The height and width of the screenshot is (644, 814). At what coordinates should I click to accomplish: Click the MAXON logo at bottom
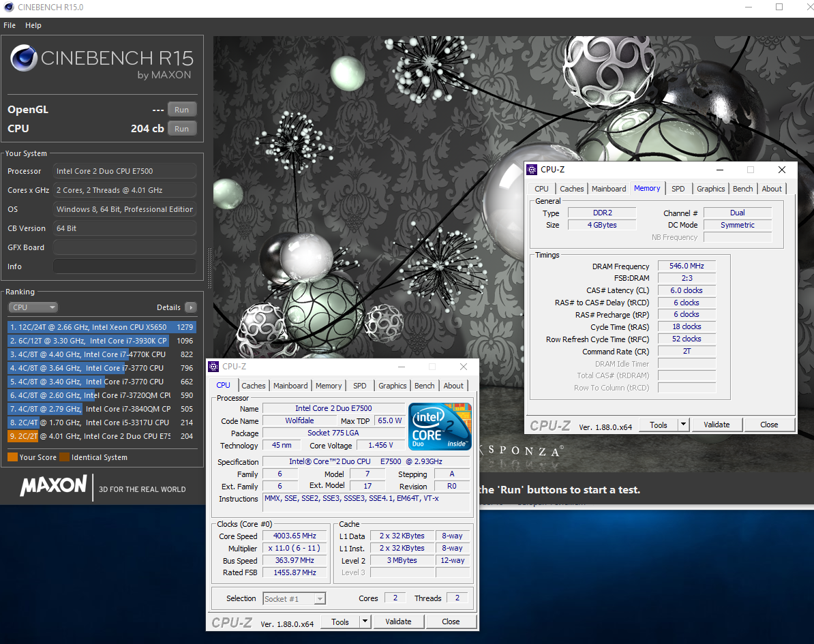tap(53, 486)
